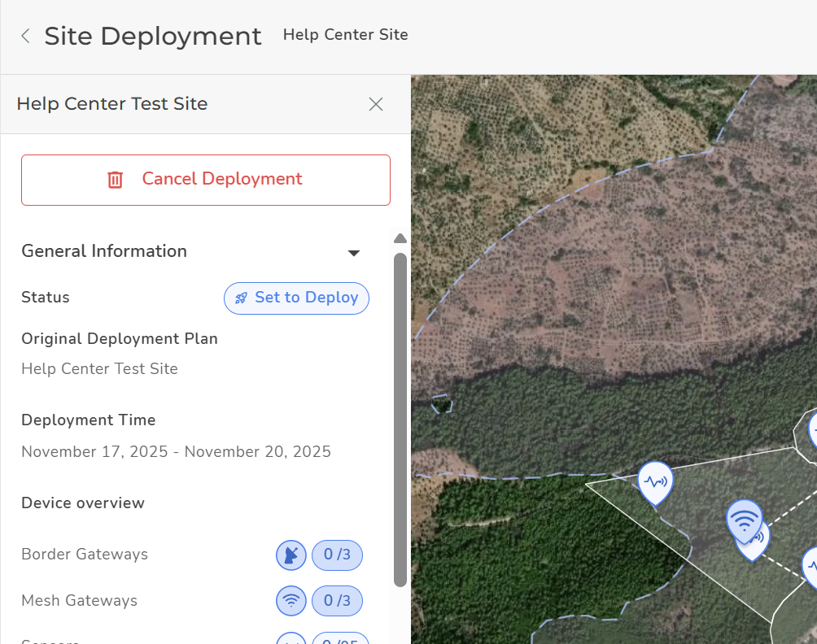The height and width of the screenshot is (644, 817).
Task: Close the Help Center Test Site panel
Action: (x=375, y=104)
